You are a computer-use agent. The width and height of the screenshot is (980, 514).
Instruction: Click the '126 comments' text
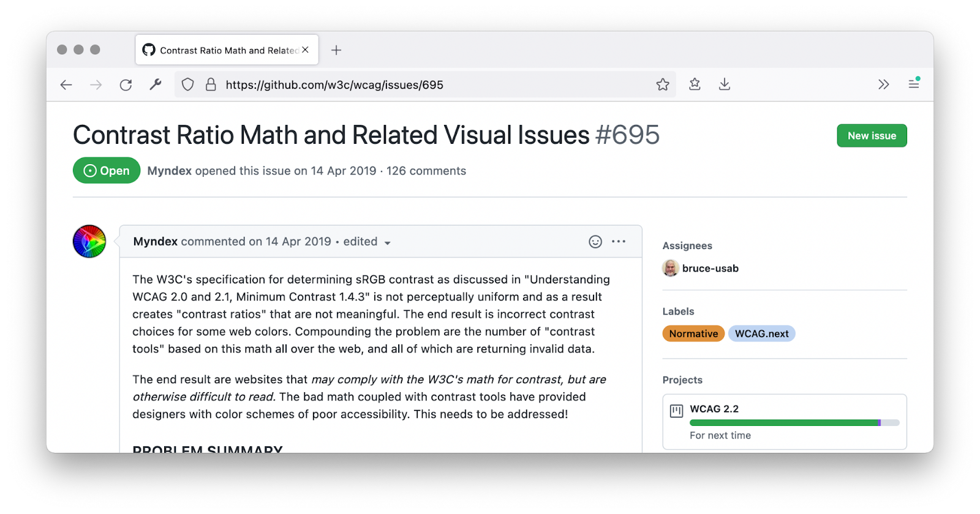[426, 171]
